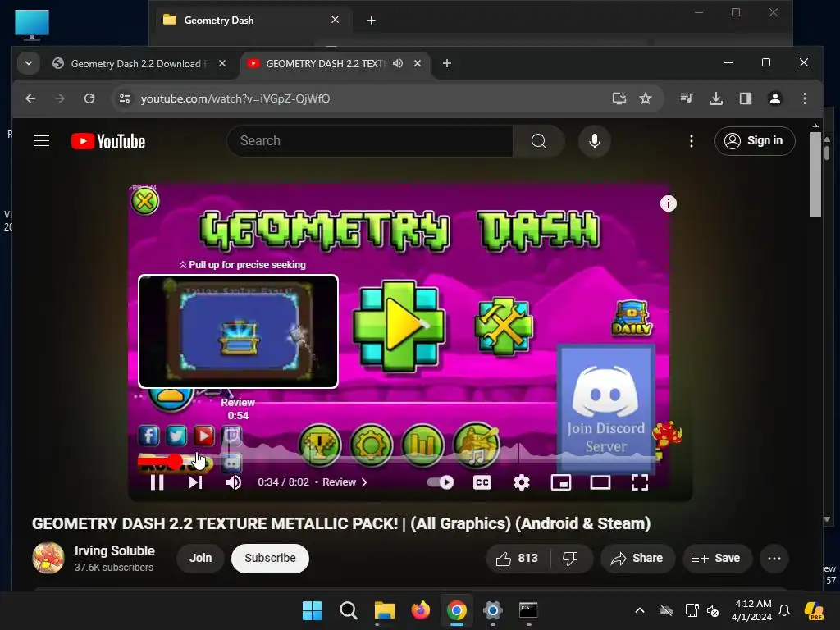
Task: Open the Irving Soluble channel name
Action: tap(115, 550)
